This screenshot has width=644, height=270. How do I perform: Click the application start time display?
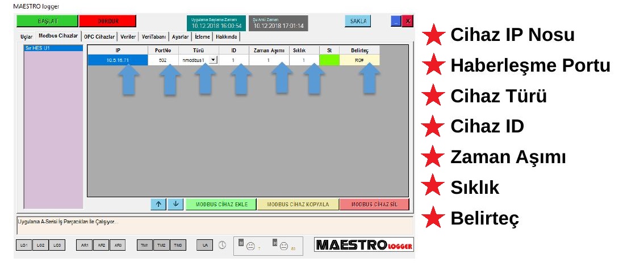pyautogui.click(x=216, y=23)
